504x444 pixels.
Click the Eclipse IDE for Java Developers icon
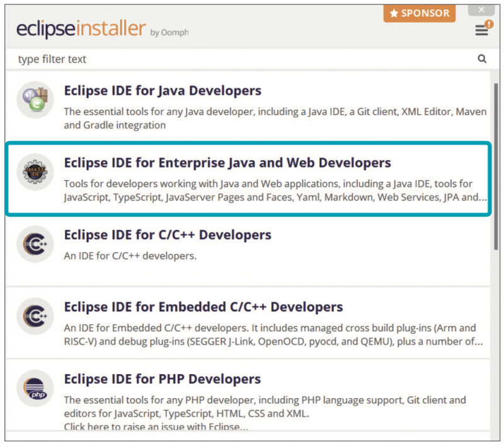coord(35,100)
